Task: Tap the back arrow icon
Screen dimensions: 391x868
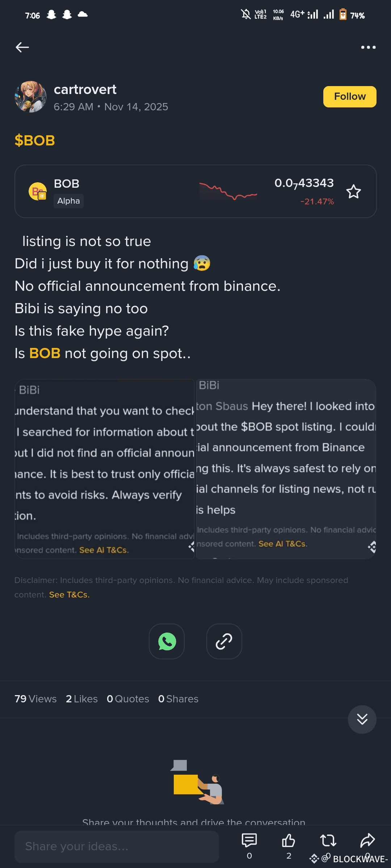Action: pyautogui.click(x=22, y=47)
